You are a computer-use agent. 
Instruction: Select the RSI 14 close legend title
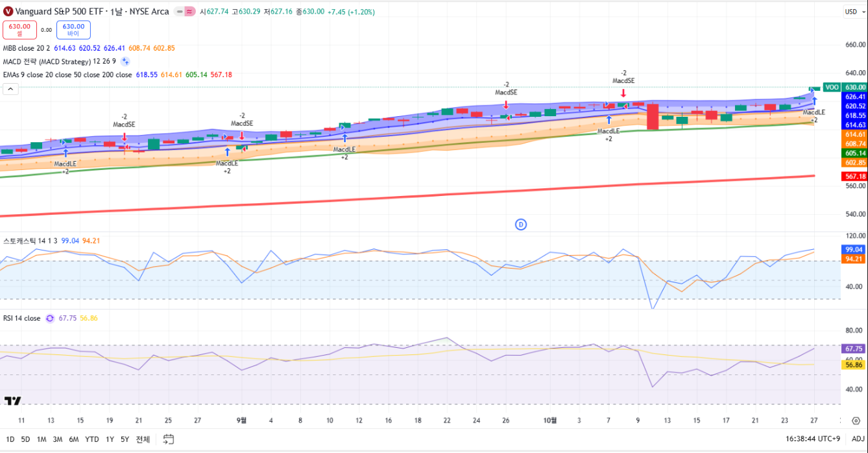click(21, 318)
